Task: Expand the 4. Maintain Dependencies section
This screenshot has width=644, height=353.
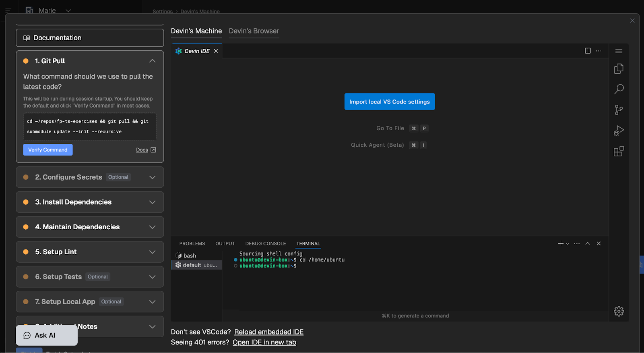Action: pyautogui.click(x=152, y=227)
